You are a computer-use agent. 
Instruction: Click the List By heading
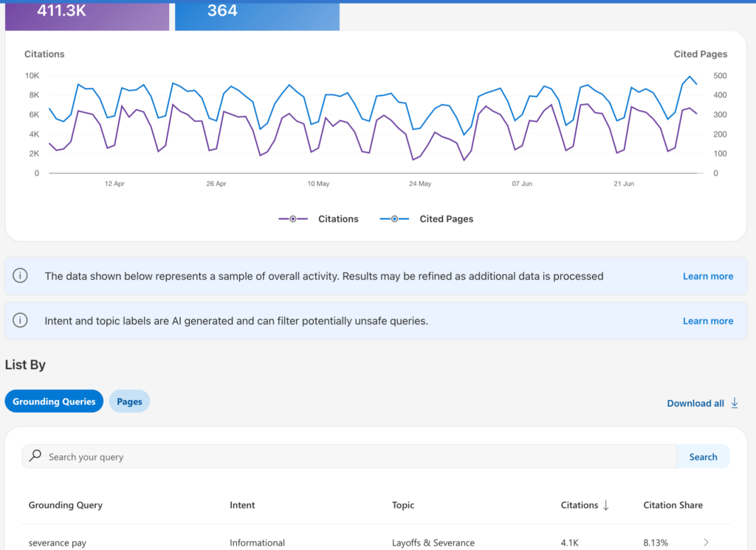[25, 365]
